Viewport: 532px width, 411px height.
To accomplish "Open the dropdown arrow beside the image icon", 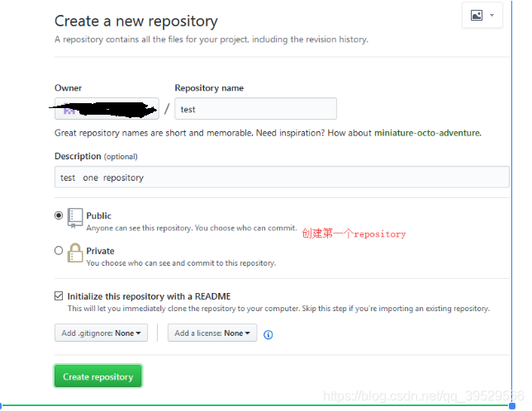I will [x=492, y=15].
